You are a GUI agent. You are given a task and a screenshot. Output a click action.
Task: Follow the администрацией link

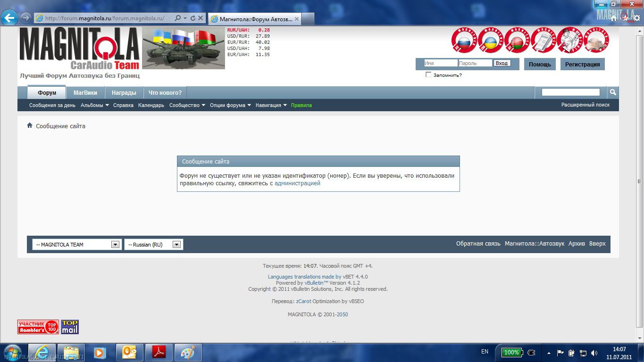click(x=297, y=183)
